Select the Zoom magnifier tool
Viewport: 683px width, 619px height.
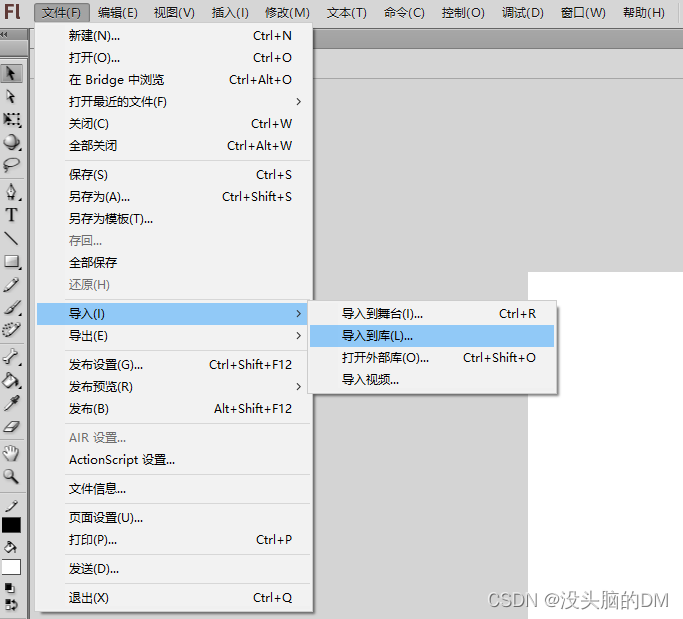click(x=11, y=477)
